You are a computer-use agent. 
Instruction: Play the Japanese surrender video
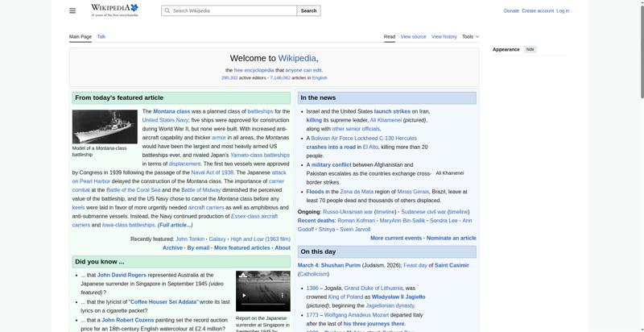click(x=245, y=295)
